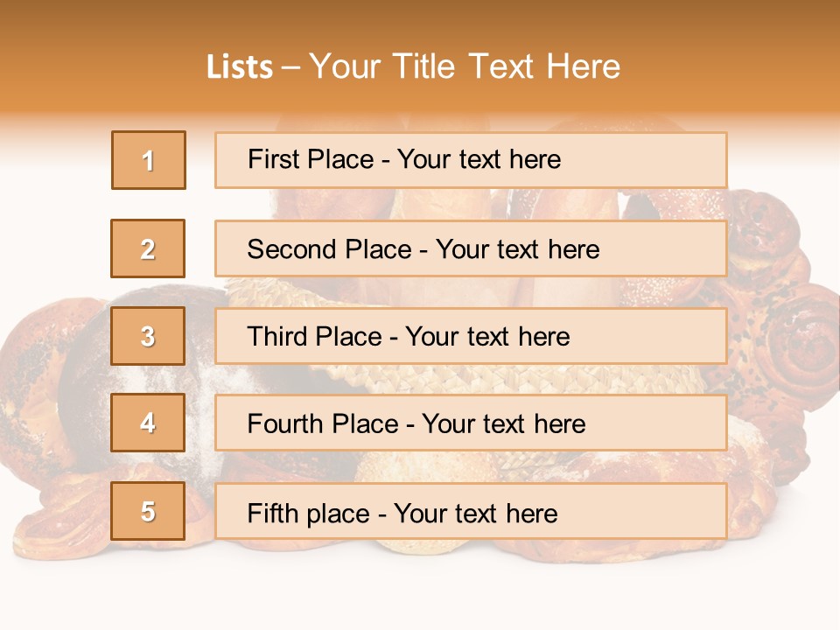Screen dimensions: 840x630
Task: Click the number 2 box
Action: [148, 248]
